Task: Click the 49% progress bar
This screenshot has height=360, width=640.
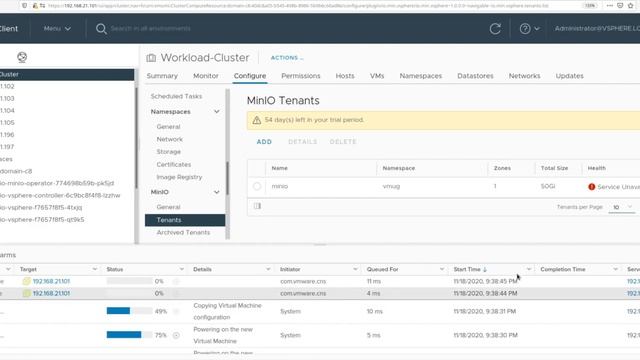Action: 129,311
